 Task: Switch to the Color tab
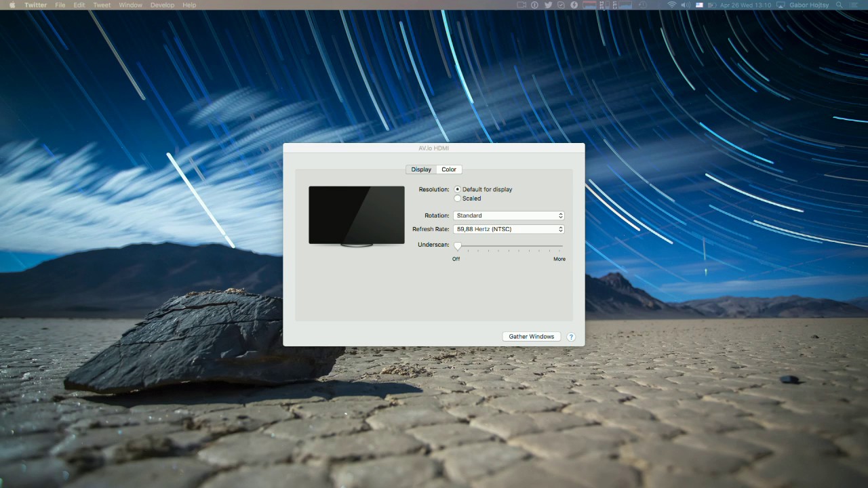(x=449, y=169)
